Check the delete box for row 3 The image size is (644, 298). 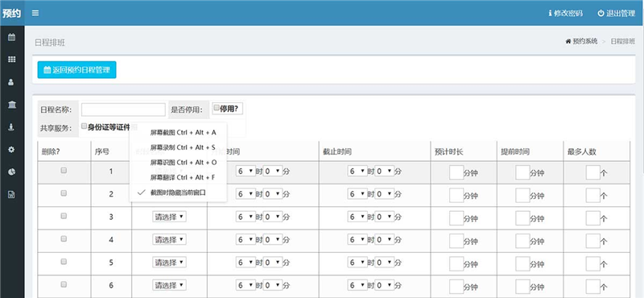click(64, 216)
